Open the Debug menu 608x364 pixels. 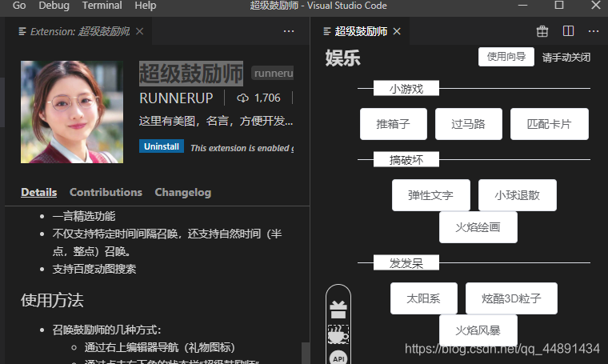54,6
